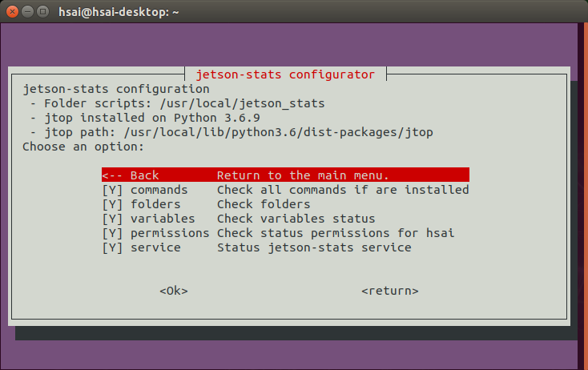Click the 'jetson-stats configuration' heading line

(x=116, y=89)
